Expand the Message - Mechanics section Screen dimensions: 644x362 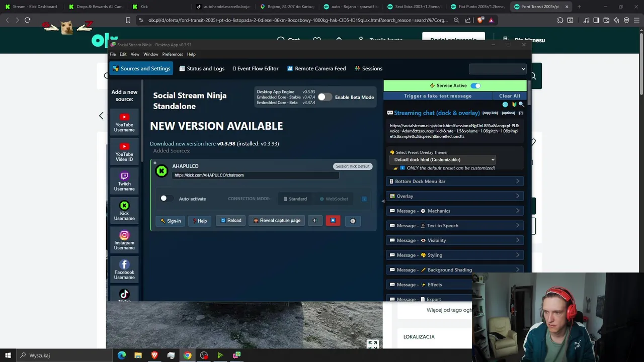[x=455, y=211]
